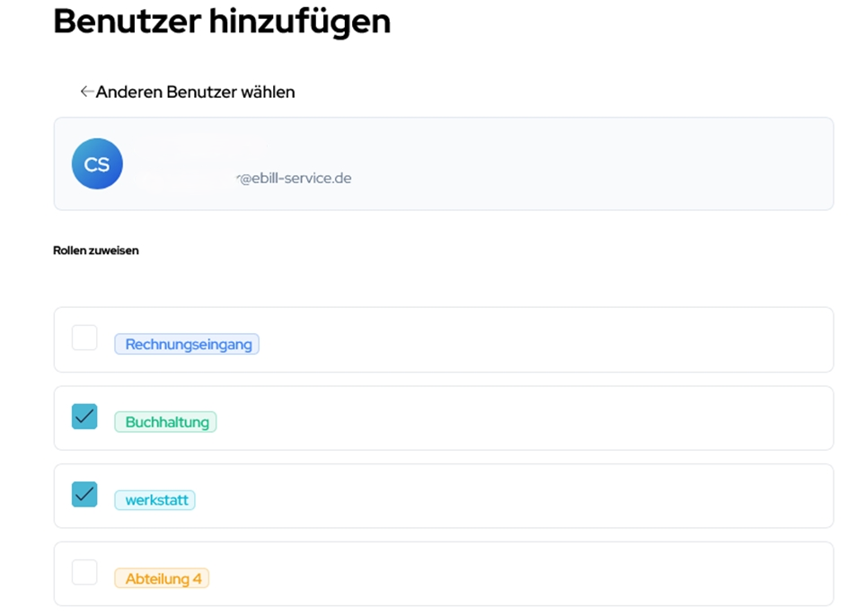865x616 pixels.
Task: Click the back arrow icon
Action: 86,92
